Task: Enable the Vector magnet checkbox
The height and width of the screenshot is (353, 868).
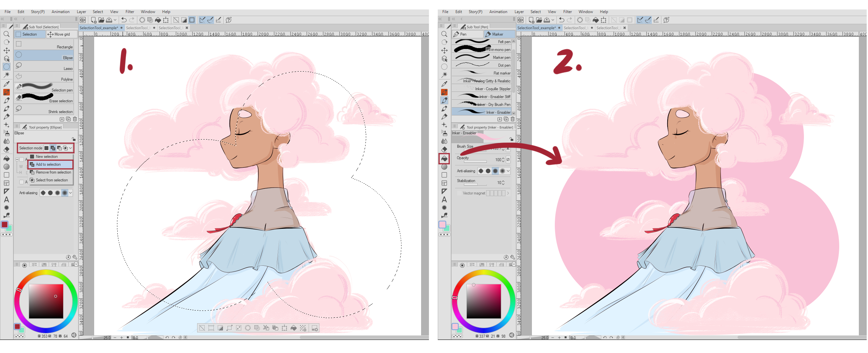Action: point(459,193)
